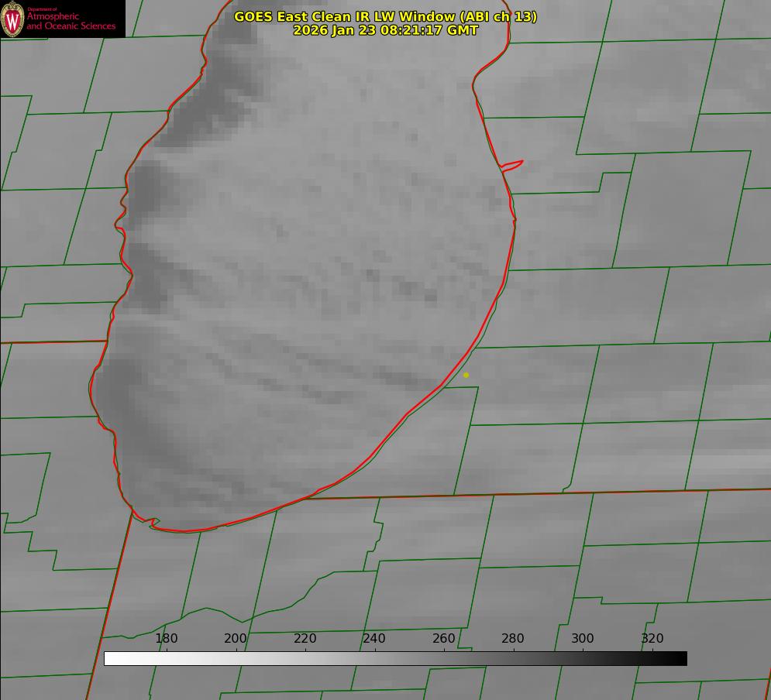Click the 260 colorbar tick label
Image resolution: width=771 pixels, height=700 pixels.
(443, 638)
